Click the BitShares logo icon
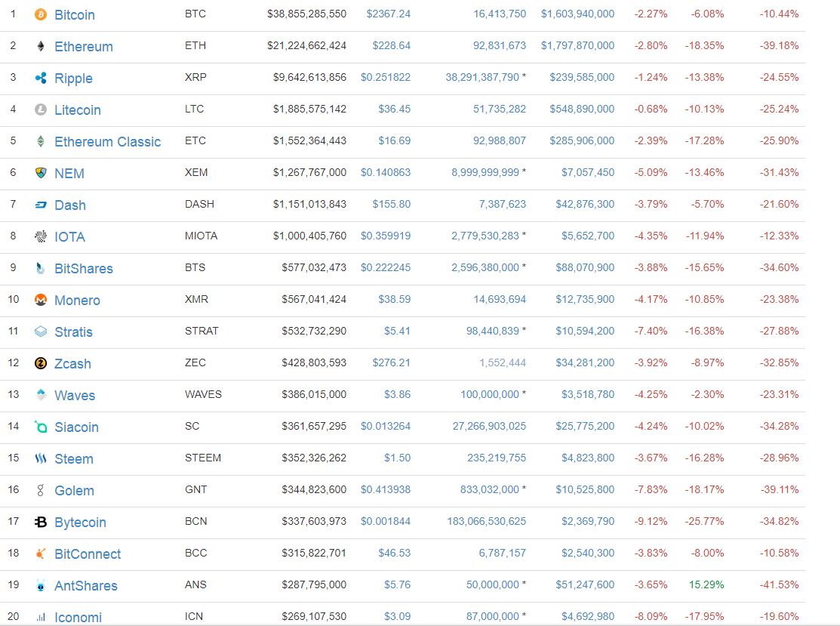 pos(41,268)
